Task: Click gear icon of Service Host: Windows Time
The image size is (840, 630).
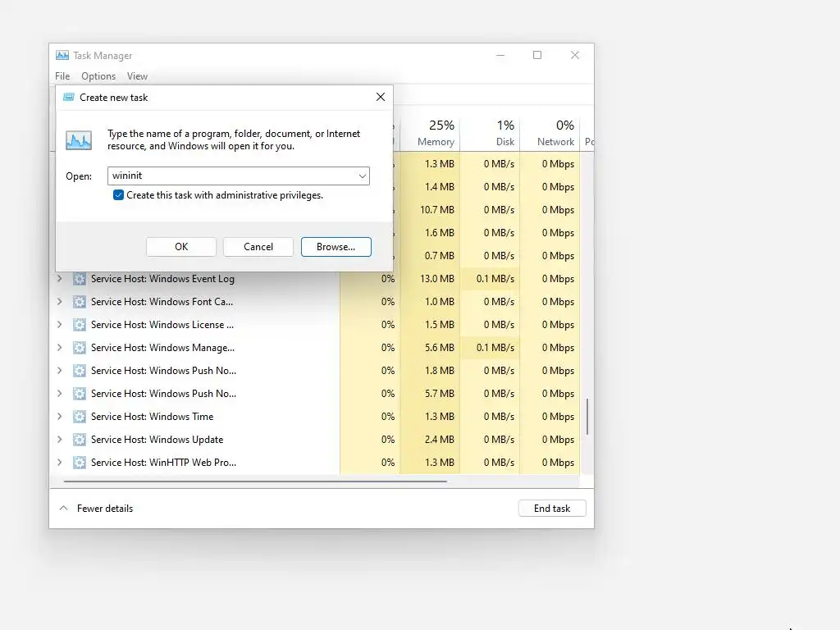Action: [x=80, y=416]
